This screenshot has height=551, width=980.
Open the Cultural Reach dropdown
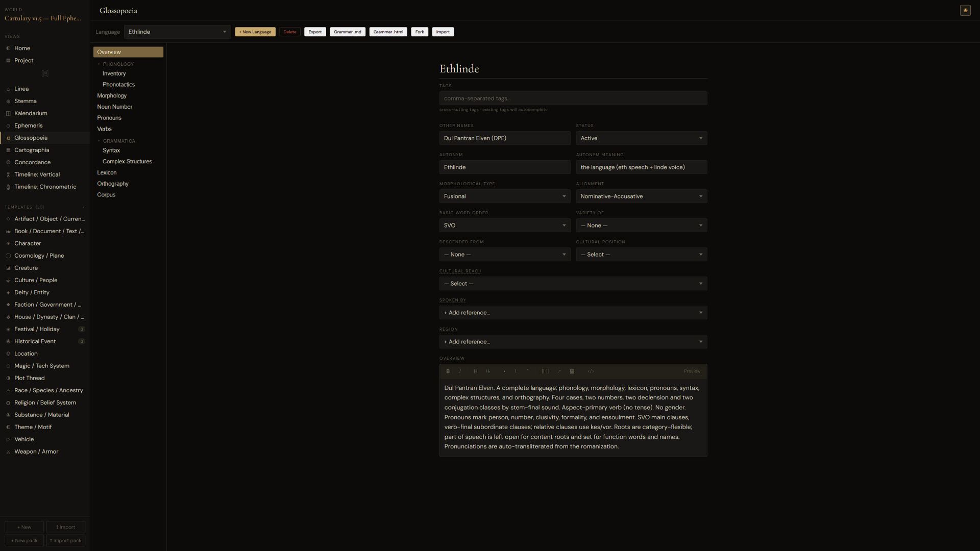click(573, 284)
